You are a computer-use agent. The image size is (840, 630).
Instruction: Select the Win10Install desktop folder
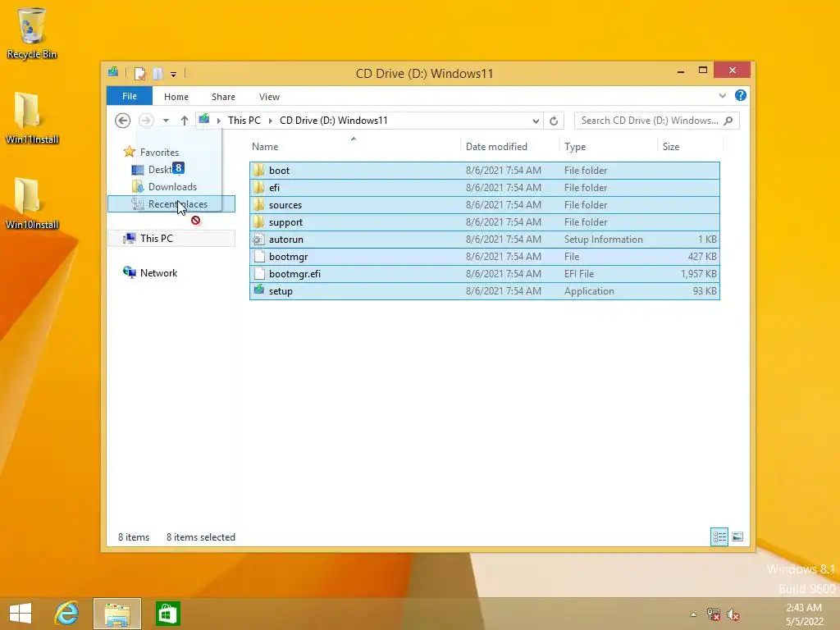[x=32, y=203]
